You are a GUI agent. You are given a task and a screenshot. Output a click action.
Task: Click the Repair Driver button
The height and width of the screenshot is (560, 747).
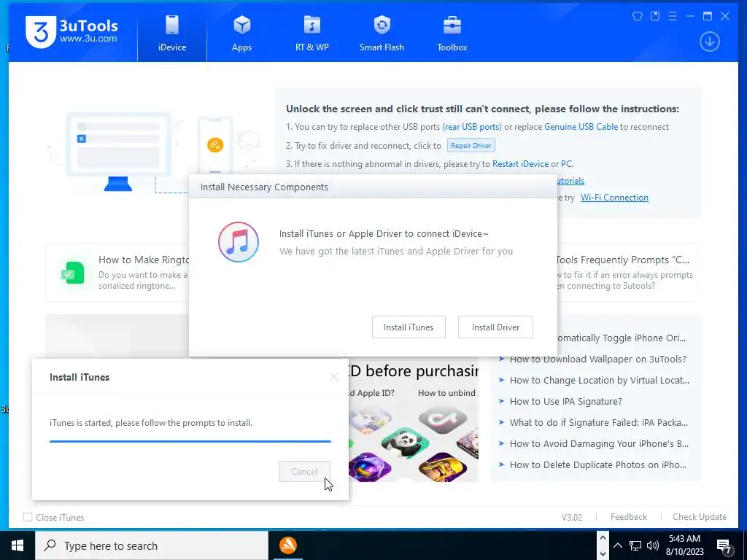click(471, 145)
